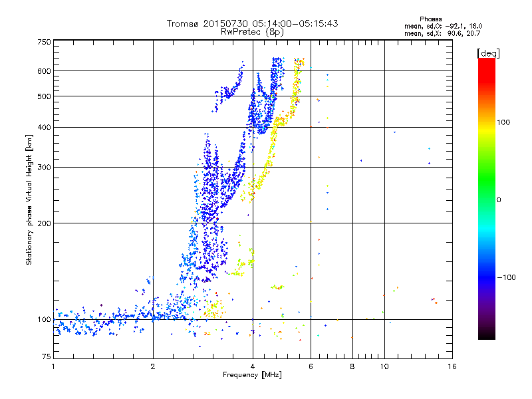
Task: Click the plot title 'Tromsø 20150730 05:14:00-05:15:43'
Action: click(252, 23)
